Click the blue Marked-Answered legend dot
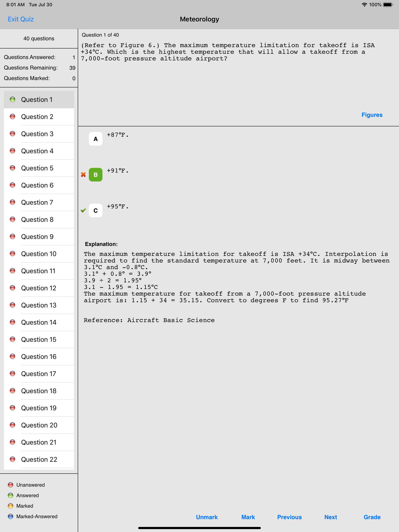399x532 pixels. pyautogui.click(x=11, y=516)
